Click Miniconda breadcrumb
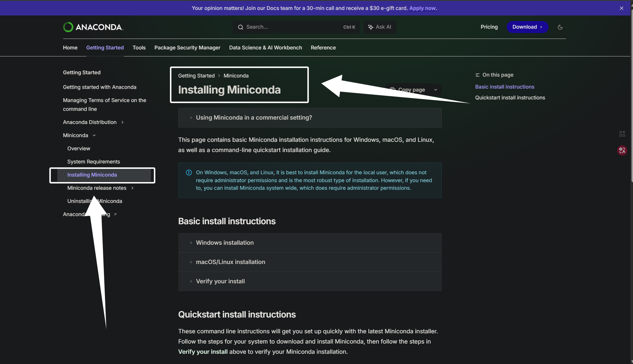 (x=236, y=76)
